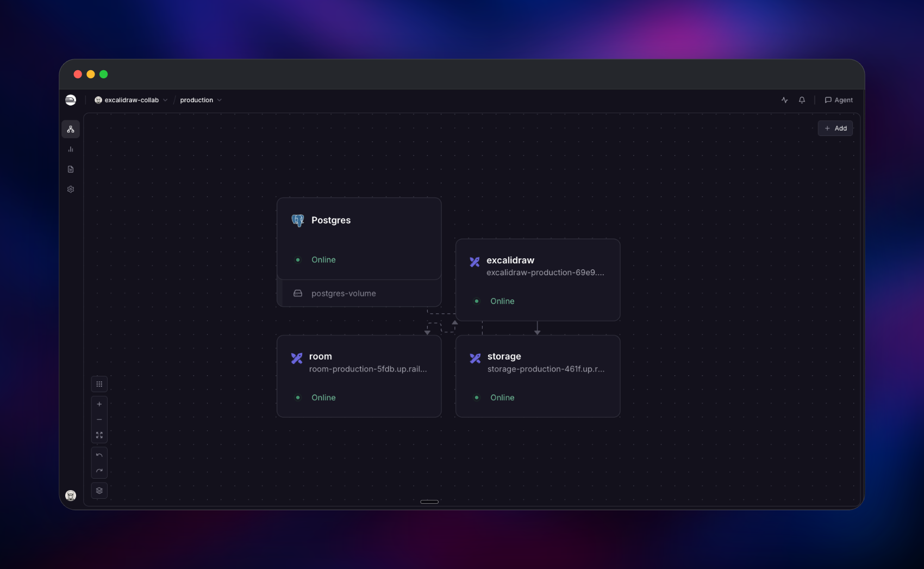The height and width of the screenshot is (569, 924).
Task: Open the activity pulse icon
Action: click(x=785, y=100)
